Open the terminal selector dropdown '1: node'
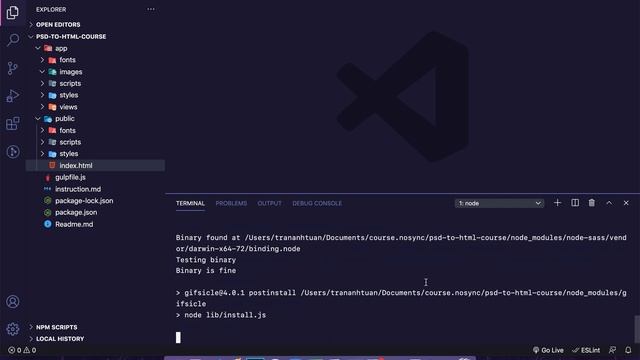640x360 pixels. click(499, 203)
